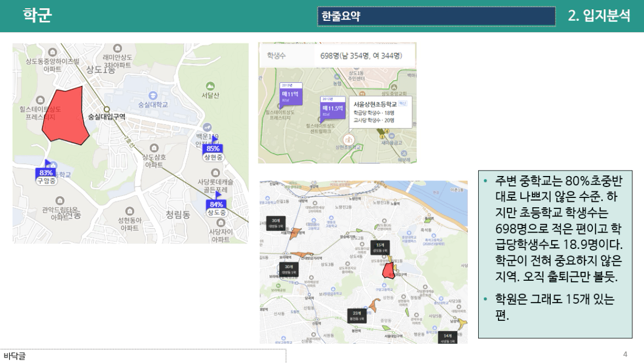Select the 백운119안전센터 icon

(x=208, y=127)
